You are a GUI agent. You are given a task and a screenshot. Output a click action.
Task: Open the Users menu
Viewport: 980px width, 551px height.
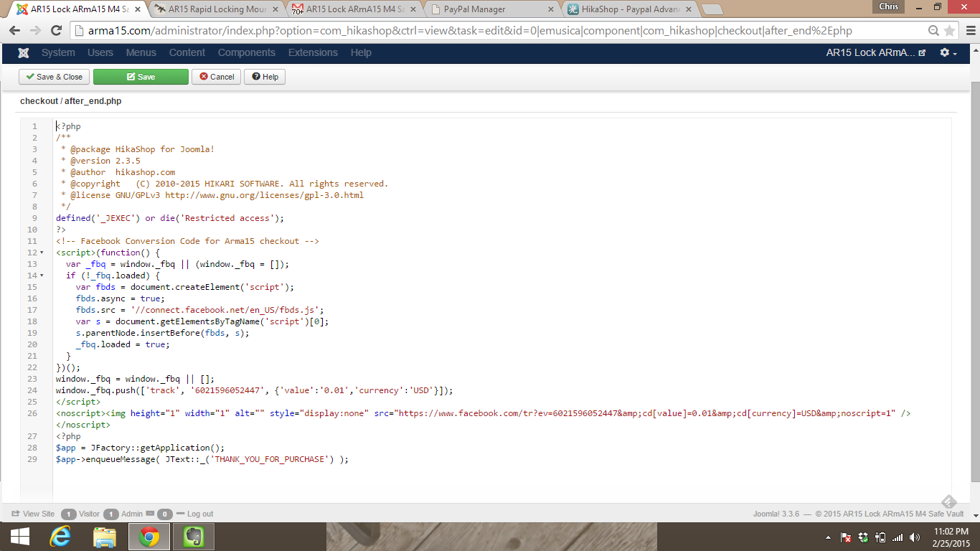click(x=100, y=53)
